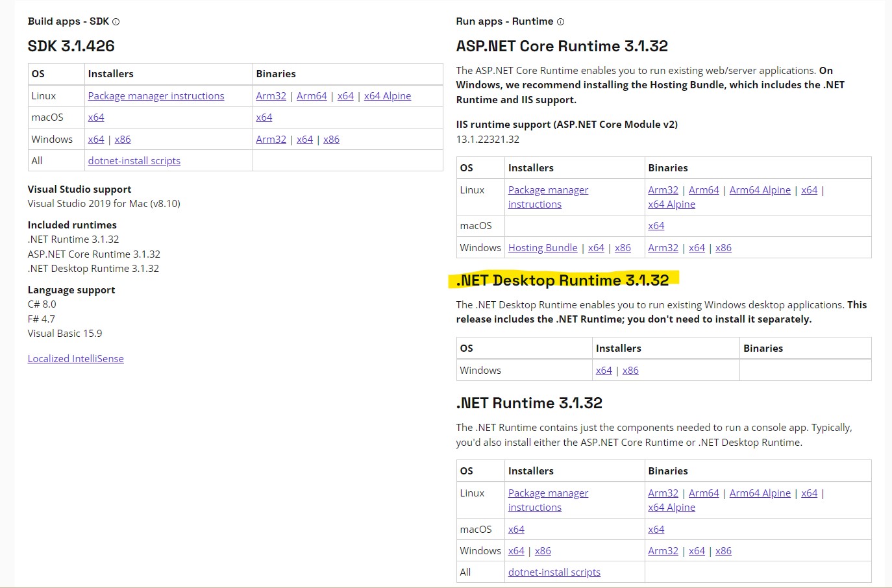Open ASP.NET Core Linux Package manager instructions
Image resolution: width=892 pixels, height=588 pixels.
tap(548, 197)
